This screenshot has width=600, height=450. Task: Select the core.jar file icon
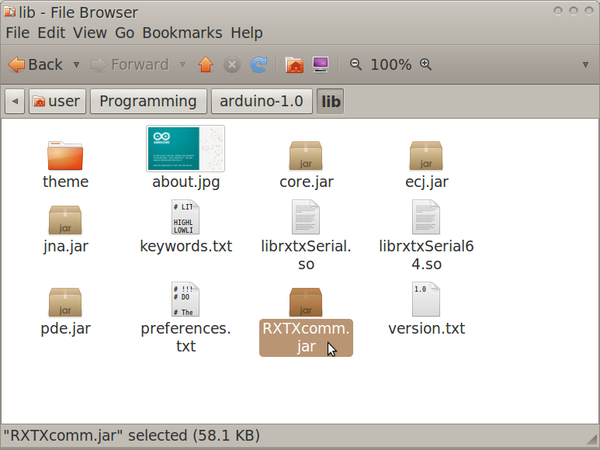click(x=305, y=156)
